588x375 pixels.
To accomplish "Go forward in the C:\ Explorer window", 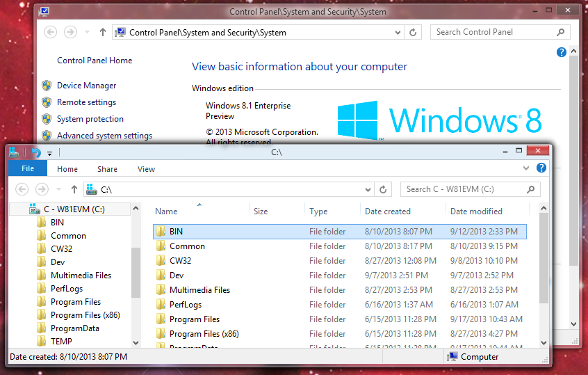I will tap(42, 189).
